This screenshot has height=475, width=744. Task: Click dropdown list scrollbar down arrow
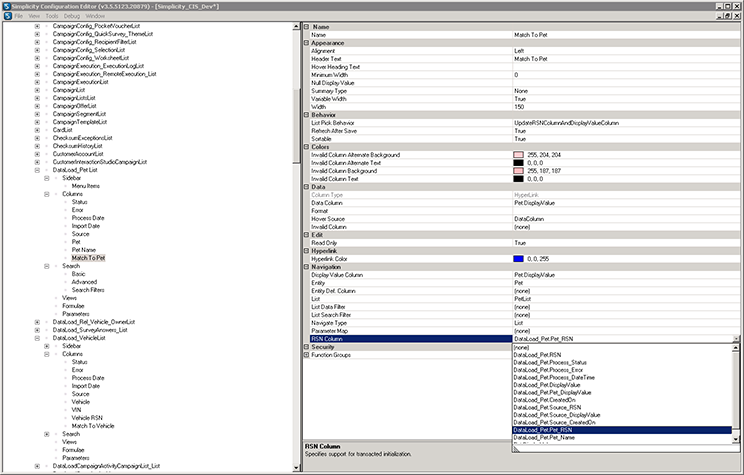[735, 439]
